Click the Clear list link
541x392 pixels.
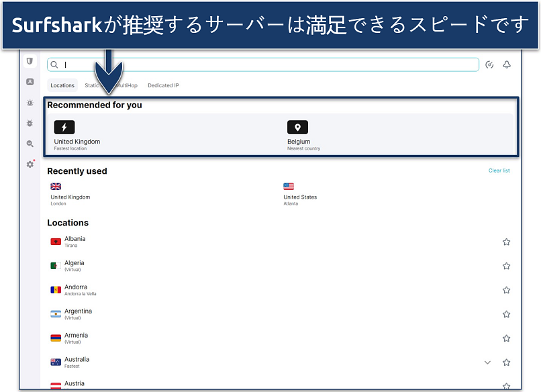tap(499, 170)
